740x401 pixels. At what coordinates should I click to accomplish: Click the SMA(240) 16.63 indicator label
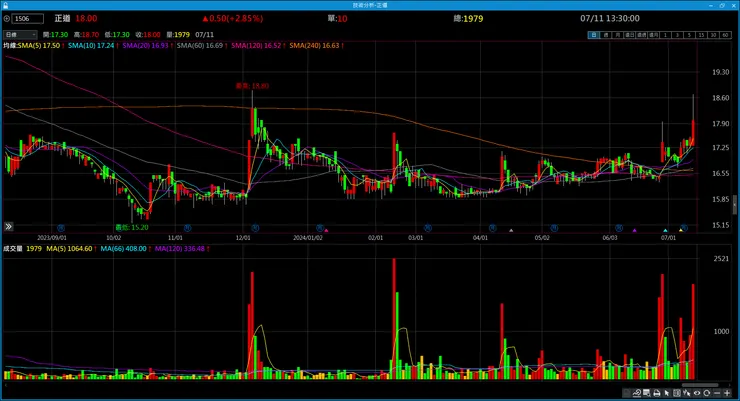coord(314,46)
